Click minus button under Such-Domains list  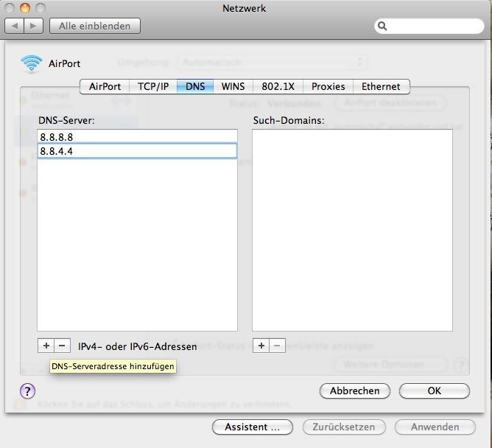[278, 346]
